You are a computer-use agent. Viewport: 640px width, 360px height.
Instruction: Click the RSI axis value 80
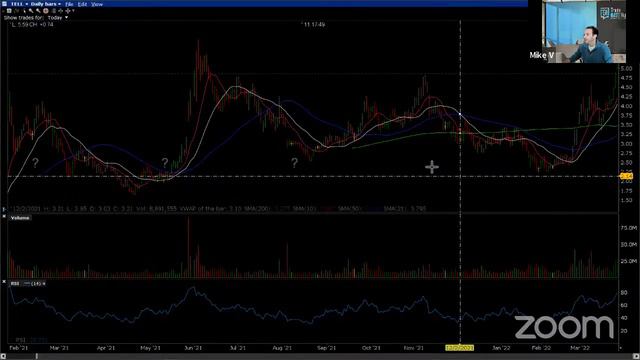pos(624,293)
